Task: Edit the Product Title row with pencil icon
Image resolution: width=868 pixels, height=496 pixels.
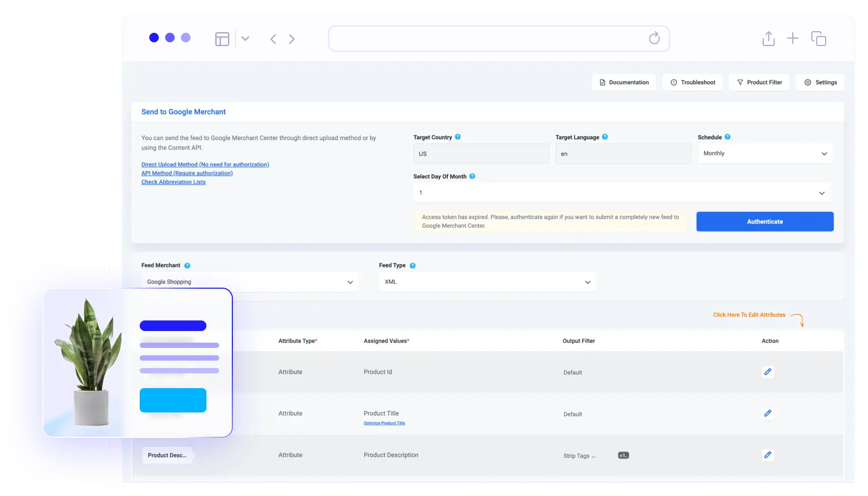Action: pos(768,414)
